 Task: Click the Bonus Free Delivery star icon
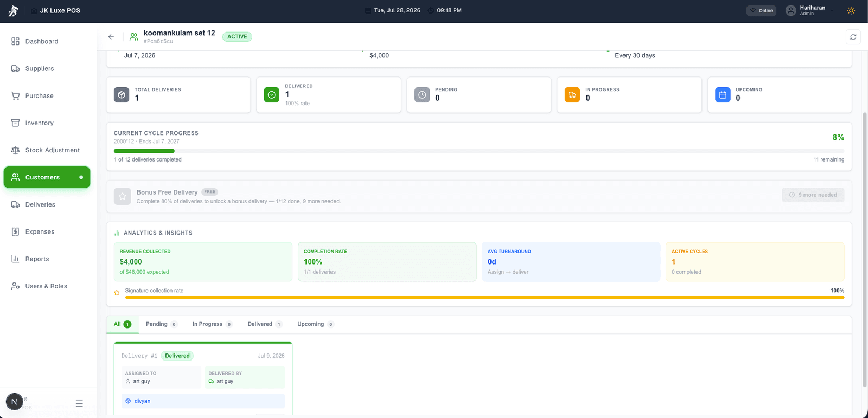[123, 196]
